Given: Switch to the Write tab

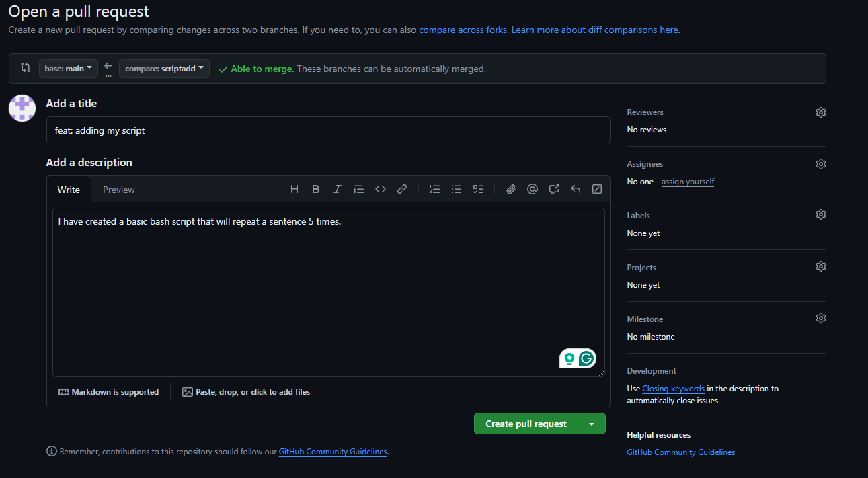Looking at the screenshot, I should coord(69,190).
